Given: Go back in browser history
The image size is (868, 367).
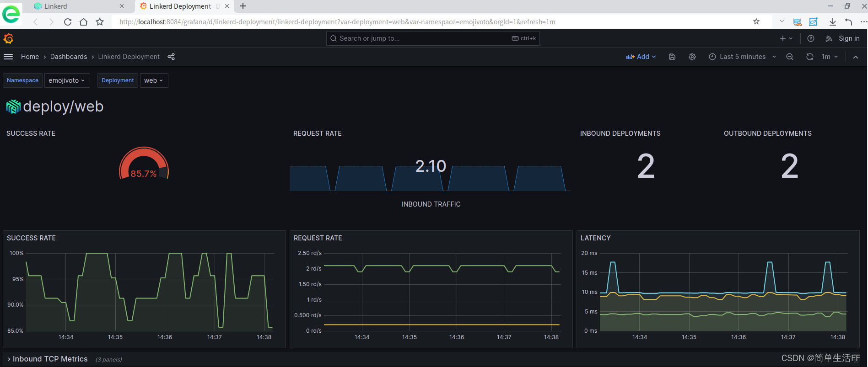Looking at the screenshot, I should (36, 22).
